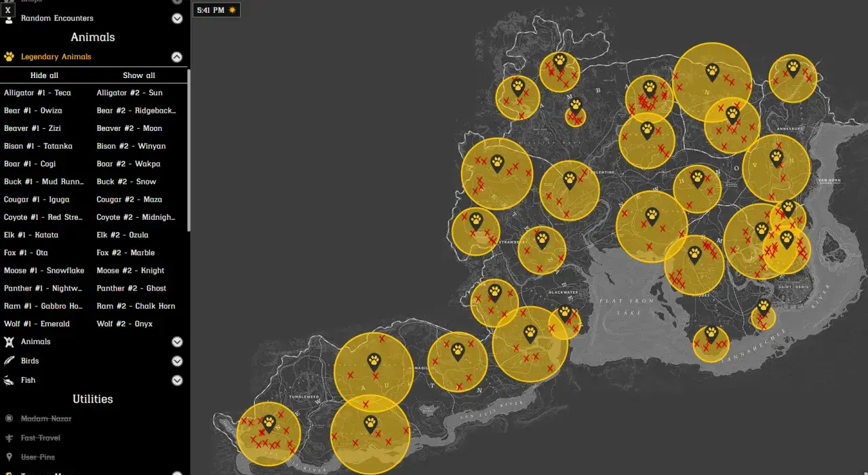Enable the Madam Nazar utility
868x475 pixels.
[46, 419]
